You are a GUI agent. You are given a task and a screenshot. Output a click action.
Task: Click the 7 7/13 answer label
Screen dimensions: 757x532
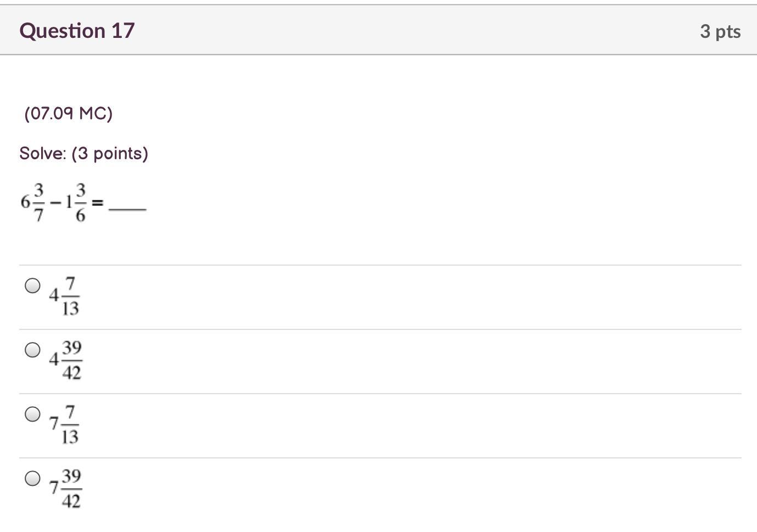point(64,424)
